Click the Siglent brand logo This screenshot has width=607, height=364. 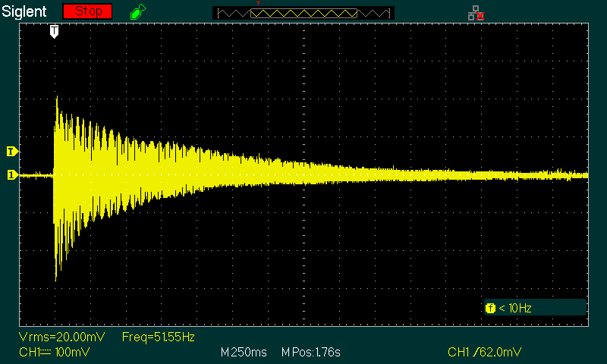pos(24,11)
